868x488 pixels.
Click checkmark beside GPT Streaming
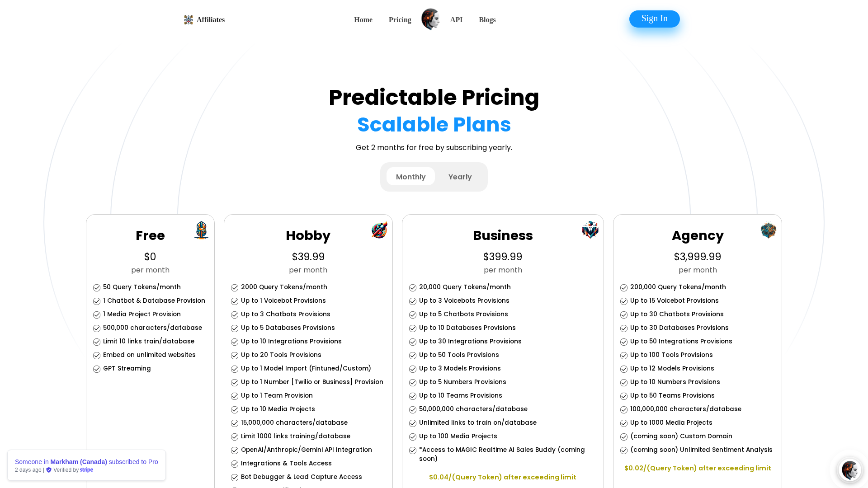(x=97, y=369)
